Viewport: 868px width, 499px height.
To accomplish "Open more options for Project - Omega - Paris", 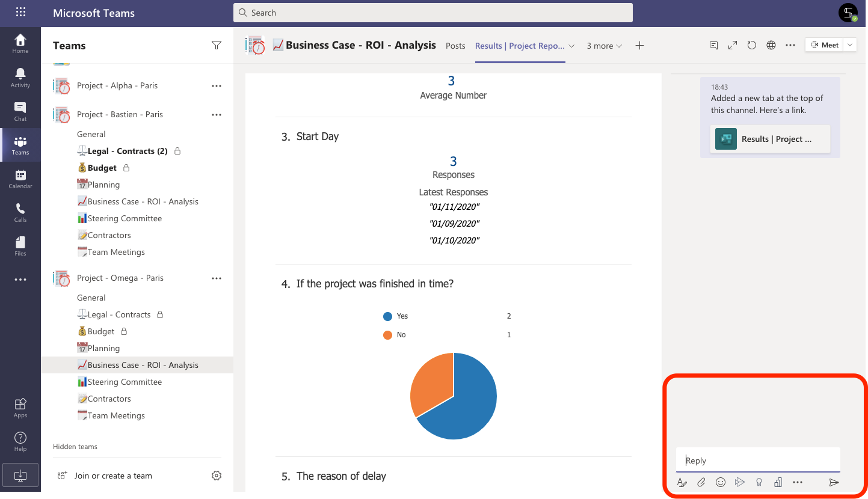I will pyautogui.click(x=217, y=278).
